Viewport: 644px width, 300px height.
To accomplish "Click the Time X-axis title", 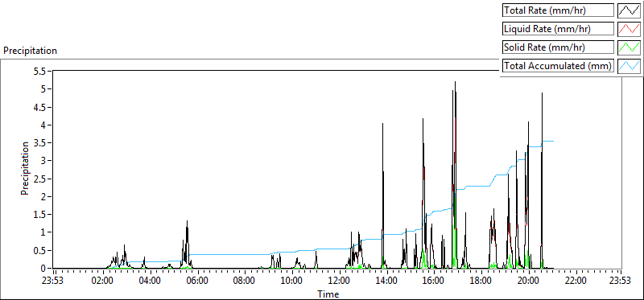I will (328, 294).
